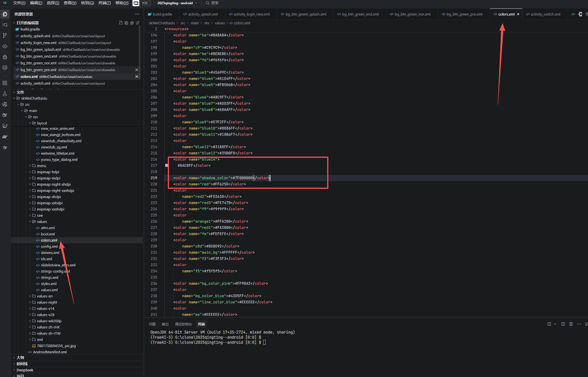Click the values breadcrumb link
The height and width of the screenshot is (377, 588).
pos(220,23)
